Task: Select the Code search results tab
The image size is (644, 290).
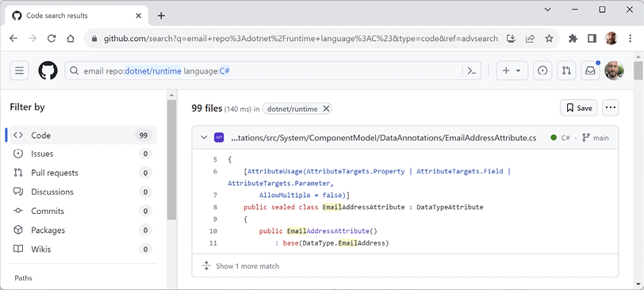Action: 77,16
